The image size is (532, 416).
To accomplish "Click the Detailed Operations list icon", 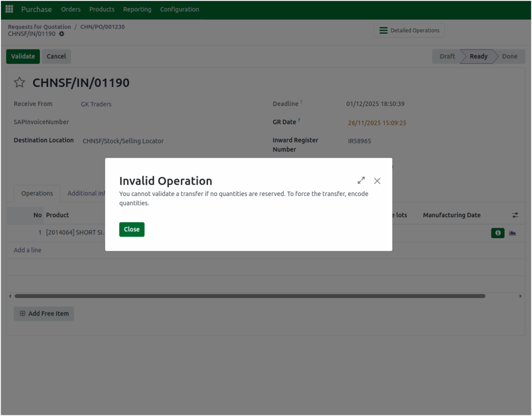I will coord(383,30).
